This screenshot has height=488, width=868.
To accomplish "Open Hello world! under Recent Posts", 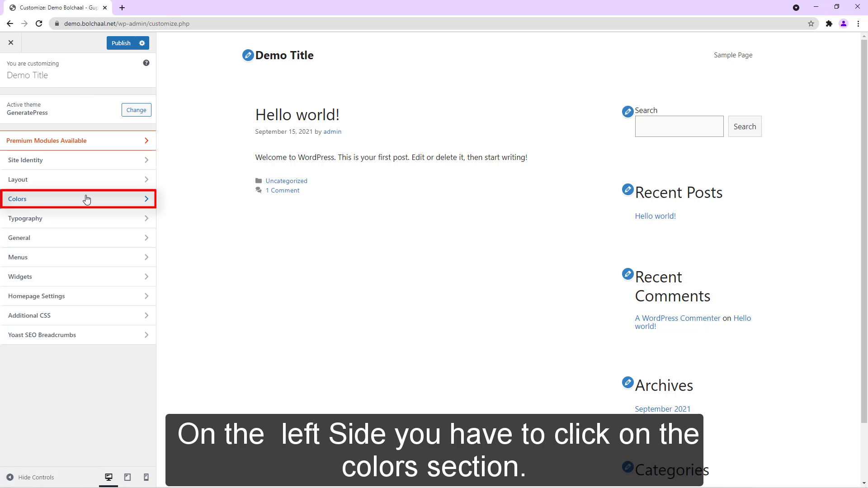I will pyautogui.click(x=655, y=216).
